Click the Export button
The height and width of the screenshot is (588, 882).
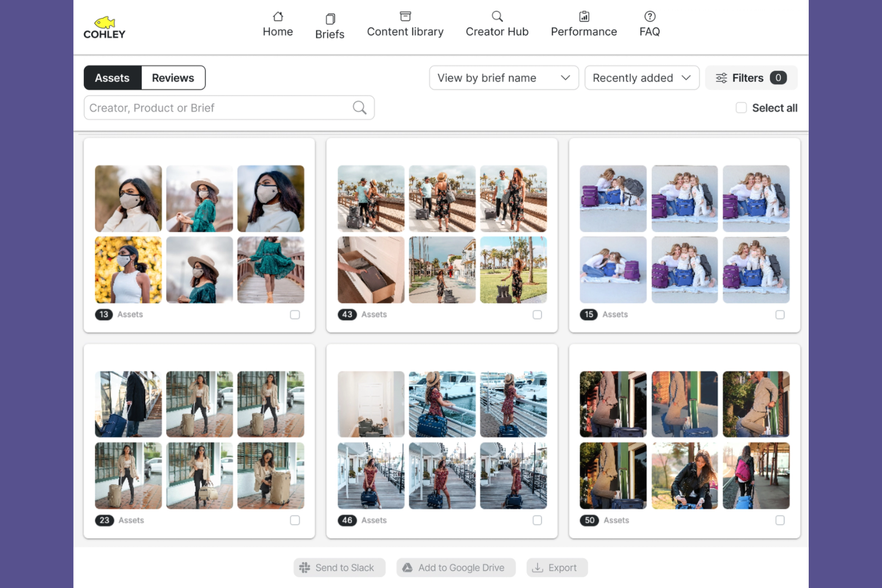[557, 568]
